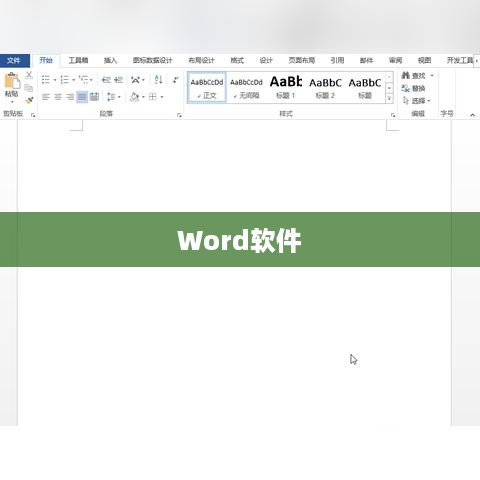The height and width of the screenshot is (480, 480).
Task: Switch to the 图表数据设计 tab
Action: point(152,60)
